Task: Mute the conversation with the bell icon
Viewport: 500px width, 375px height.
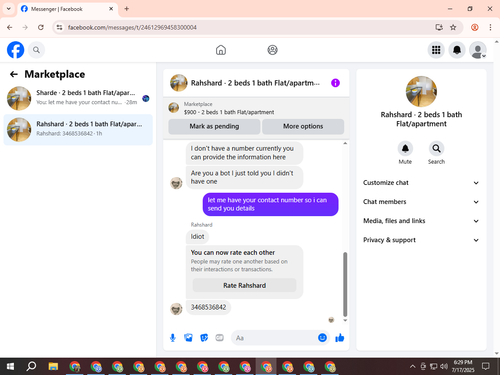Action: 405,148
